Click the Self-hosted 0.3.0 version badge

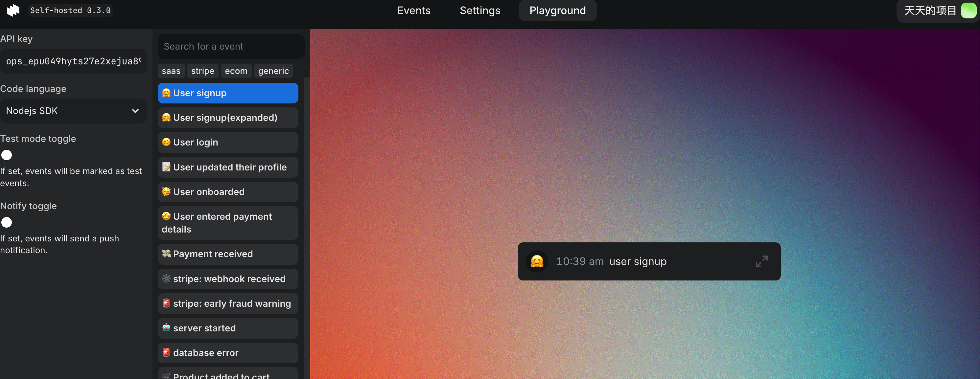[70, 10]
